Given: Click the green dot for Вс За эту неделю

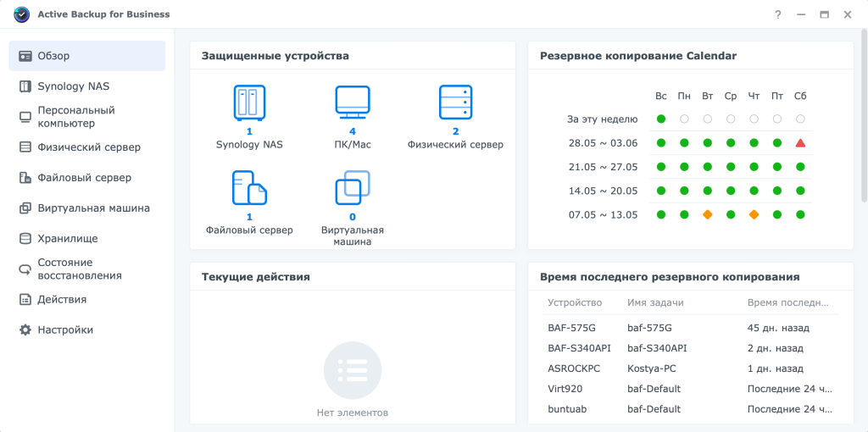Looking at the screenshot, I should tap(661, 119).
